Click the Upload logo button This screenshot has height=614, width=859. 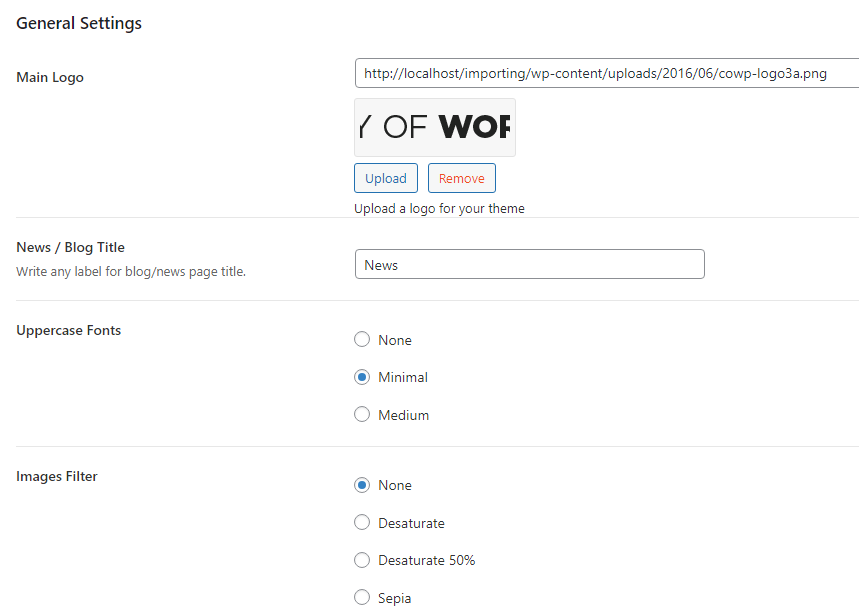386,178
